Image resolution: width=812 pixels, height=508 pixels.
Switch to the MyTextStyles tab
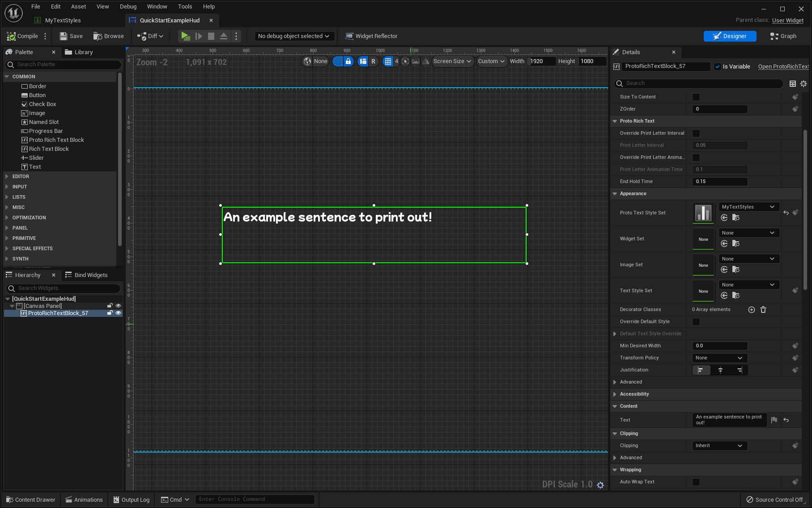[63, 20]
